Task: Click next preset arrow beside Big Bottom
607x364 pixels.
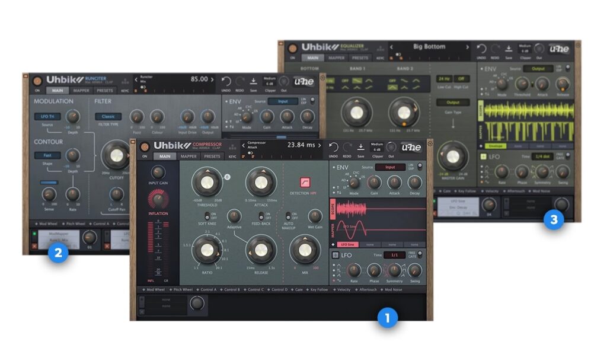Action: tap(467, 46)
